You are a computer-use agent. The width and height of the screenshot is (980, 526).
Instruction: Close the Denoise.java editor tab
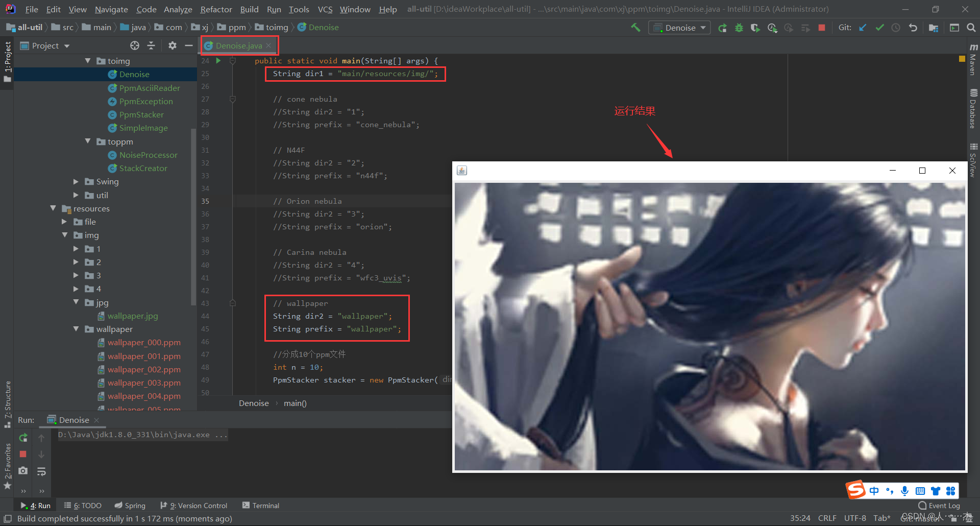(x=269, y=45)
